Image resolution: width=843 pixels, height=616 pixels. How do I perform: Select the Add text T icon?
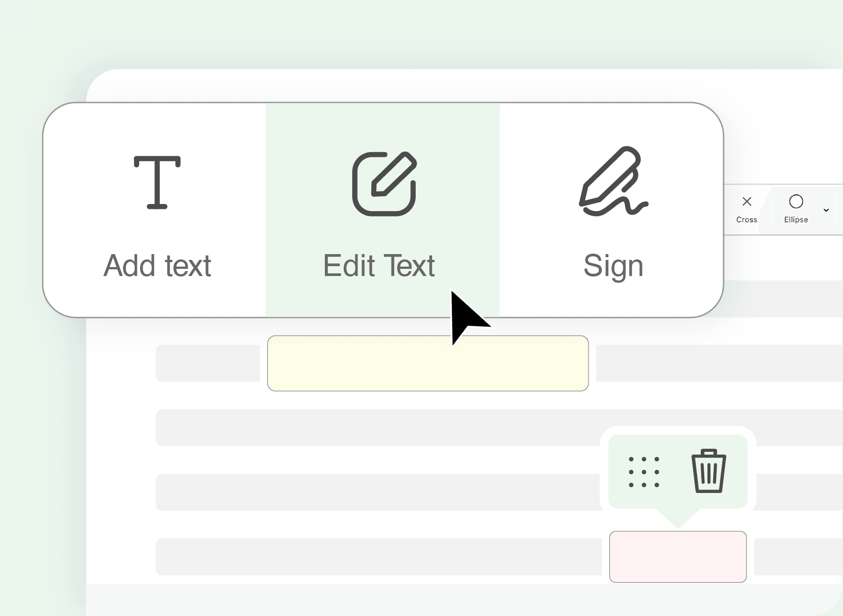tap(157, 183)
